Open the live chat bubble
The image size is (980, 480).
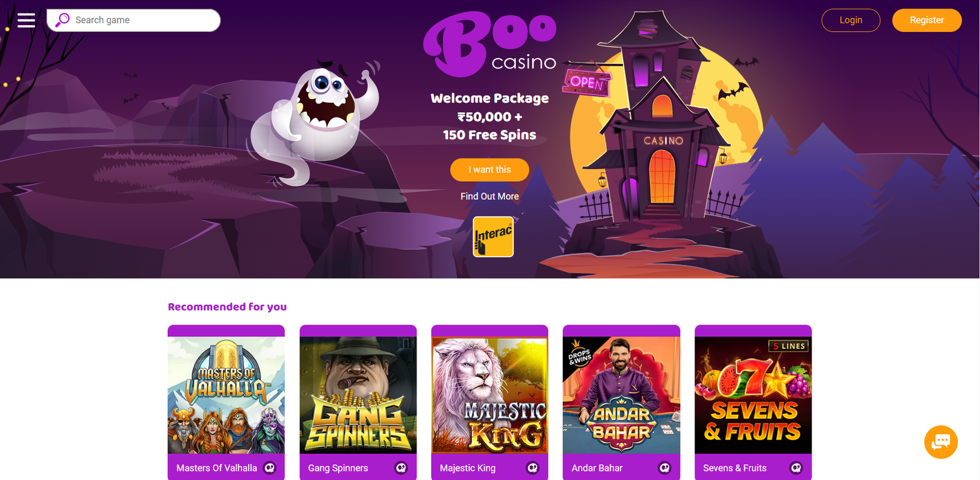click(941, 442)
